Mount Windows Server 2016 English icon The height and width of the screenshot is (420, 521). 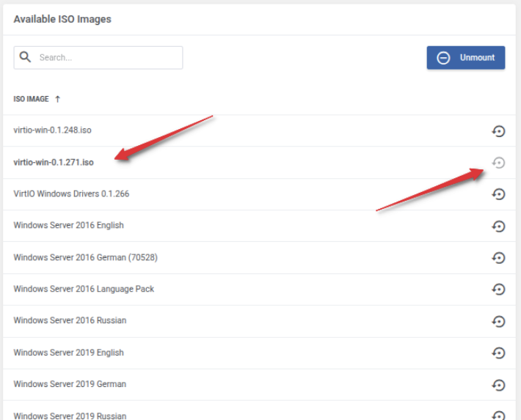498,226
